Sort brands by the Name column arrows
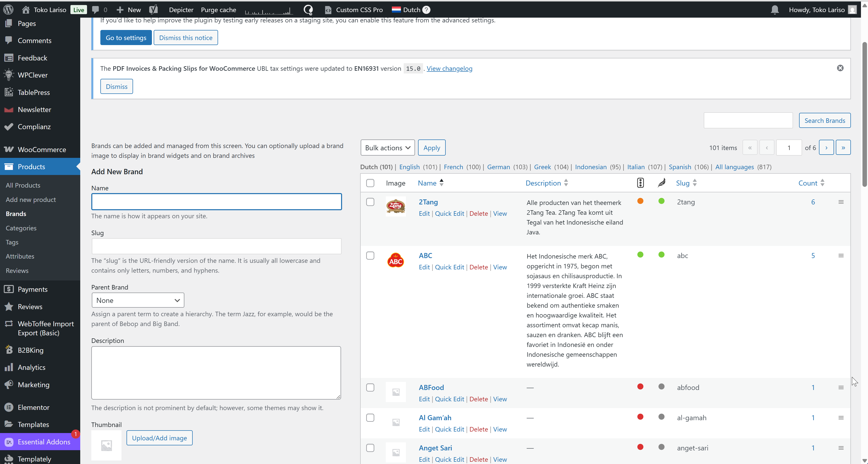 [441, 183]
